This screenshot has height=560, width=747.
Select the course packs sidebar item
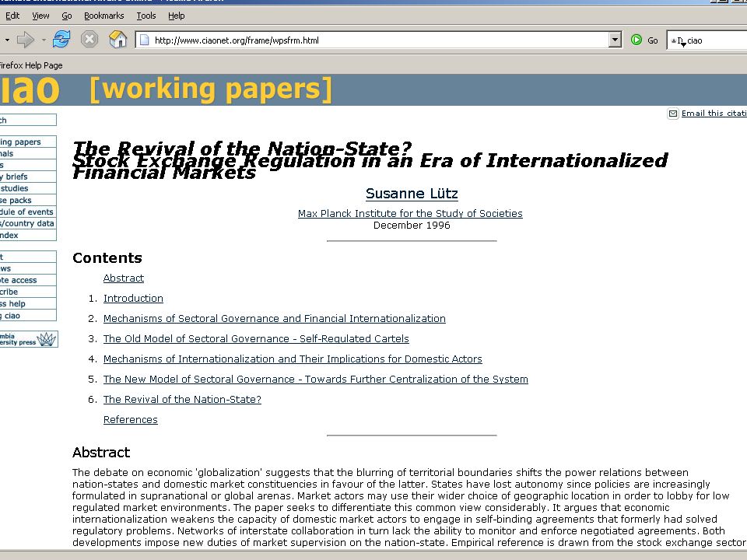(28, 200)
